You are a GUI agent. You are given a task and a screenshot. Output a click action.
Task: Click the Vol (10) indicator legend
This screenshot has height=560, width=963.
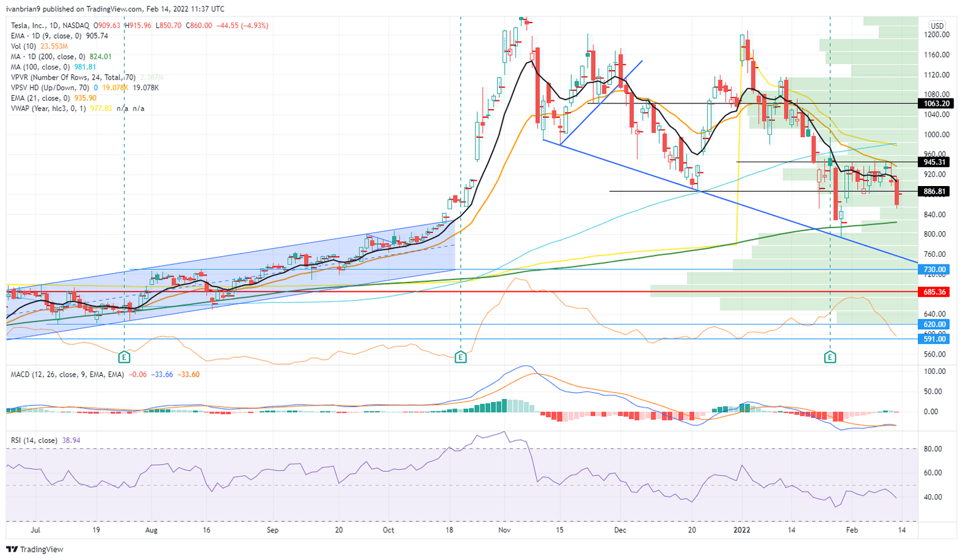click(x=40, y=46)
